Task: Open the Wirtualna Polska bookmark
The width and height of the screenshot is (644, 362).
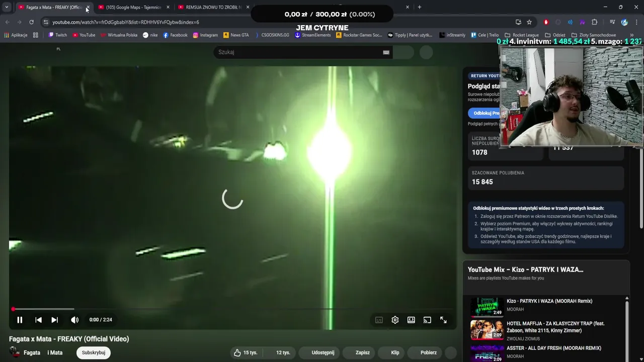Action: coord(119,35)
